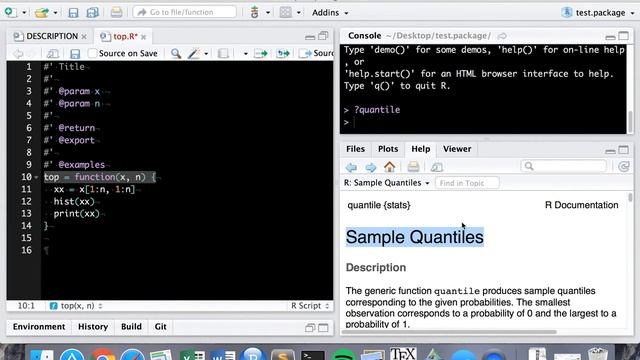Viewport: 640px width, 360px height.
Task: Show editor in new window icon
Action: tap(53, 53)
